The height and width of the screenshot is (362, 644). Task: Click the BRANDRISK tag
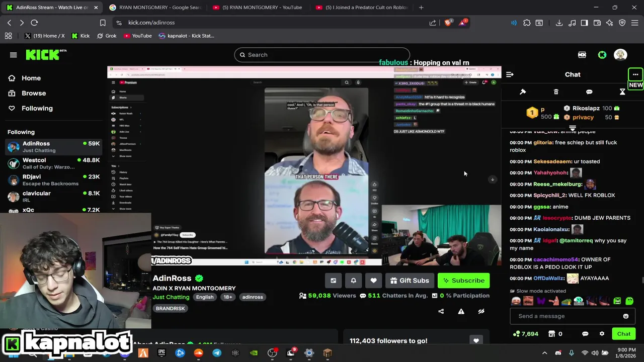170,309
